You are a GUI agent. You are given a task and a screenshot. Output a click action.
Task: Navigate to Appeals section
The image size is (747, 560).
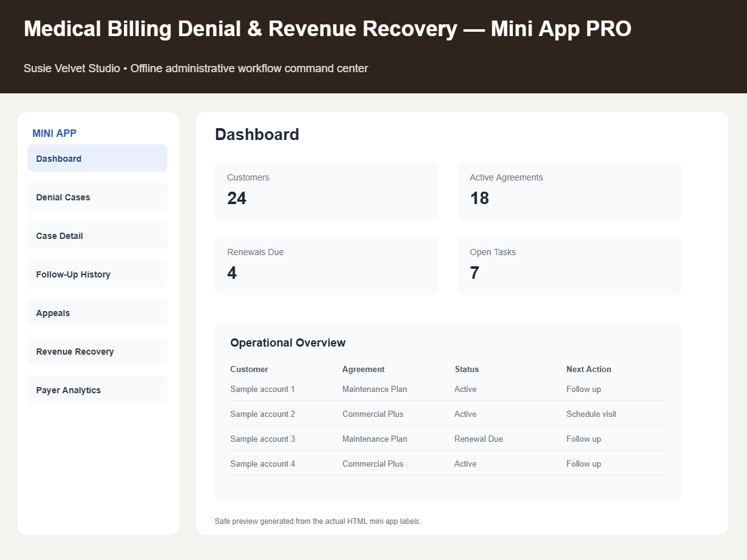pos(97,312)
